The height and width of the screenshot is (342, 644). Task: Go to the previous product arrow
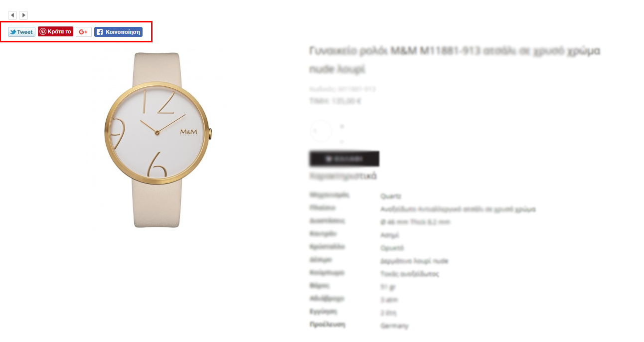coord(12,15)
